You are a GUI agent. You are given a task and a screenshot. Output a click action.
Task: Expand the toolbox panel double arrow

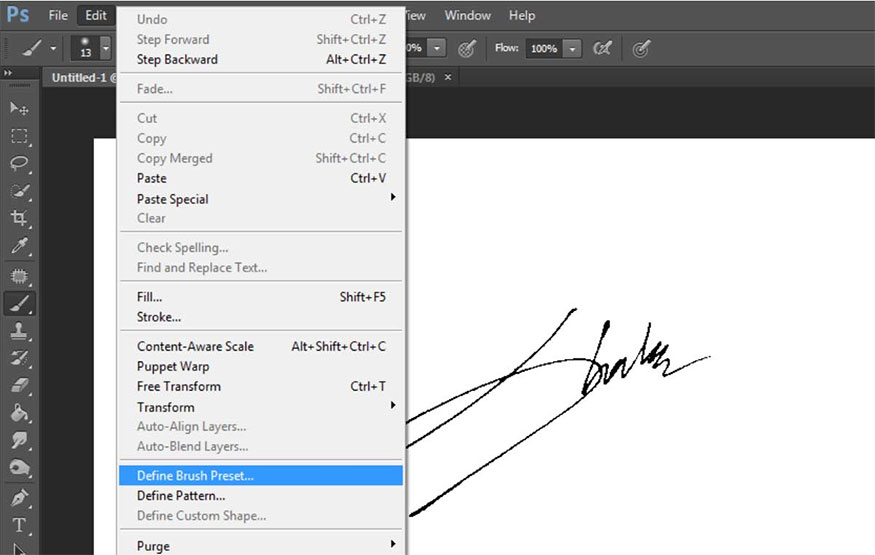8,73
